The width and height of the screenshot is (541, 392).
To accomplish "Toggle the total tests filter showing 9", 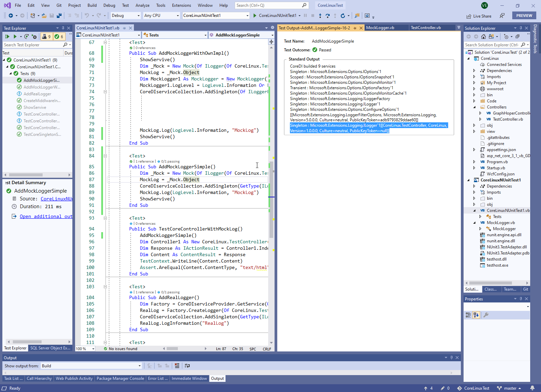I will (46, 36).
